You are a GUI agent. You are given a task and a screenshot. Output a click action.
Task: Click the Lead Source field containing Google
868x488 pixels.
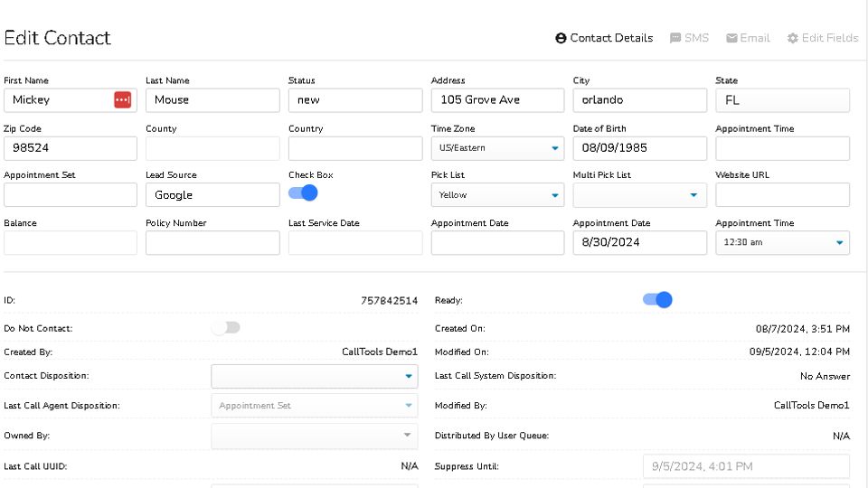[212, 195]
